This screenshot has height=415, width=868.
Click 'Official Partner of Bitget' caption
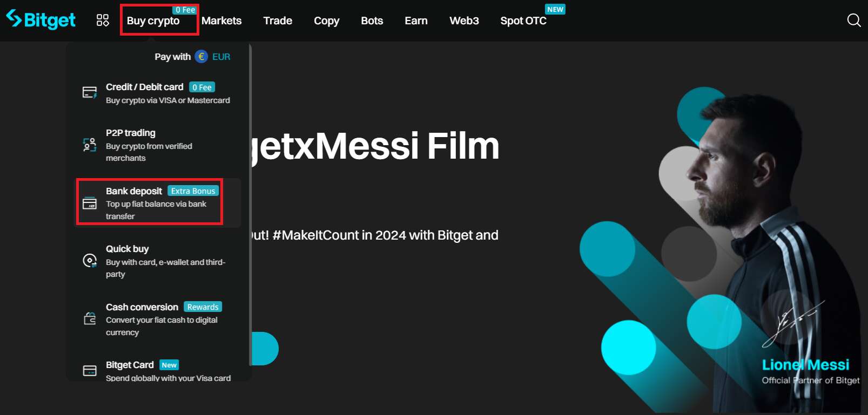[x=810, y=380]
